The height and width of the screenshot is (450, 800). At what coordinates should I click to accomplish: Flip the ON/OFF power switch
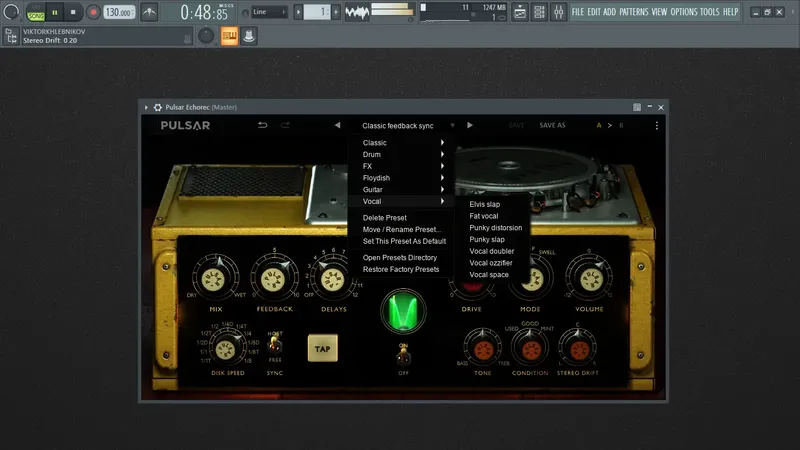tap(404, 357)
